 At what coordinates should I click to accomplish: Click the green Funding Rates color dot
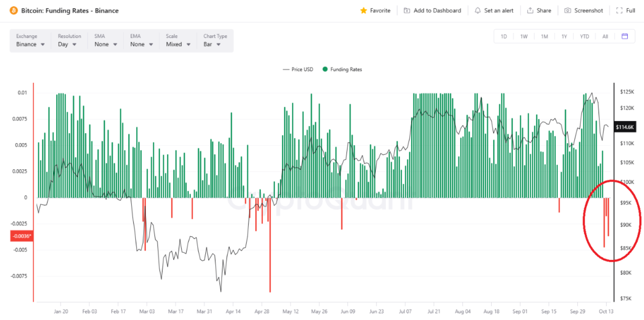[x=325, y=69]
